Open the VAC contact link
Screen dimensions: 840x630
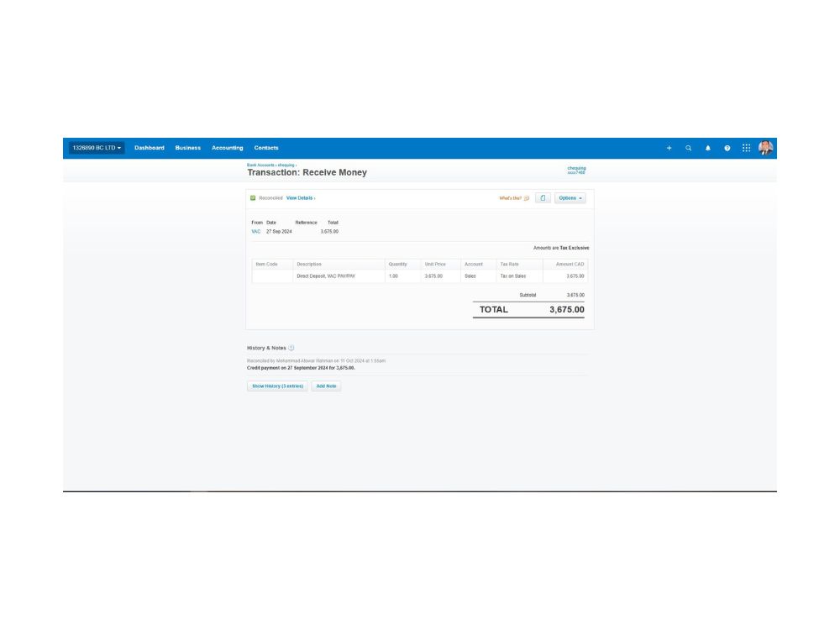click(x=255, y=232)
